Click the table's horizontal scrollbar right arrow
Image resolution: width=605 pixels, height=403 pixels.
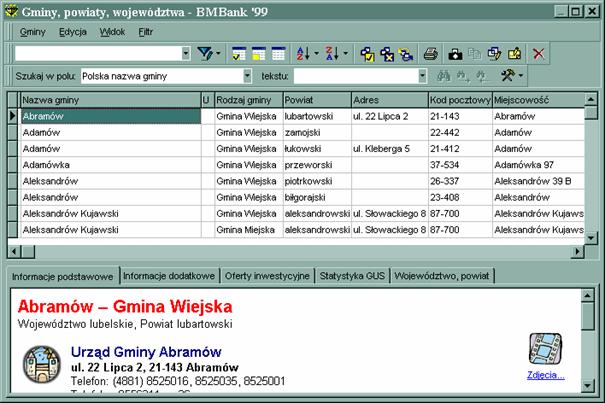click(x=578, y=252)
